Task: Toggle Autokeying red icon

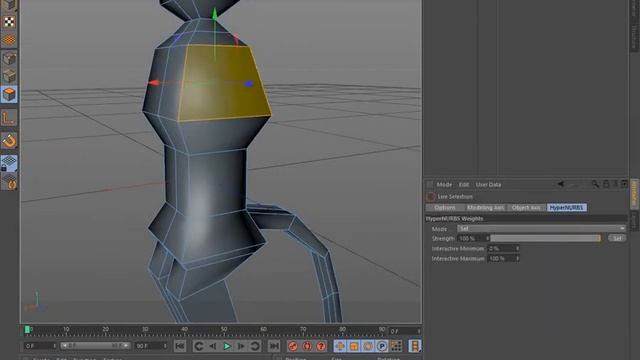Action: [x=307, y=346]
